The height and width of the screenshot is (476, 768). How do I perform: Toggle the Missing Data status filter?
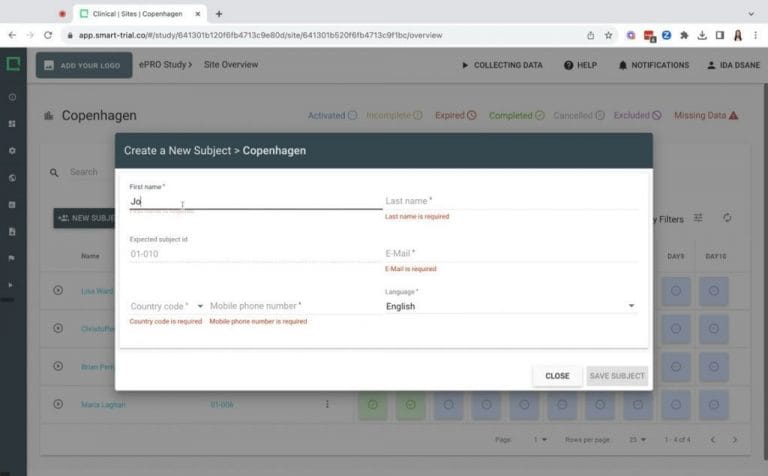706,115
